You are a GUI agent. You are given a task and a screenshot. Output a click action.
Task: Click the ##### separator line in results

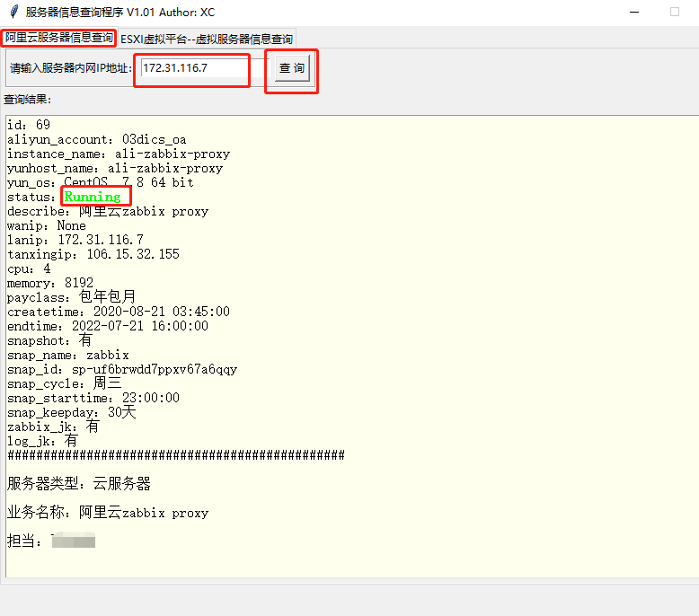(176, 455)
